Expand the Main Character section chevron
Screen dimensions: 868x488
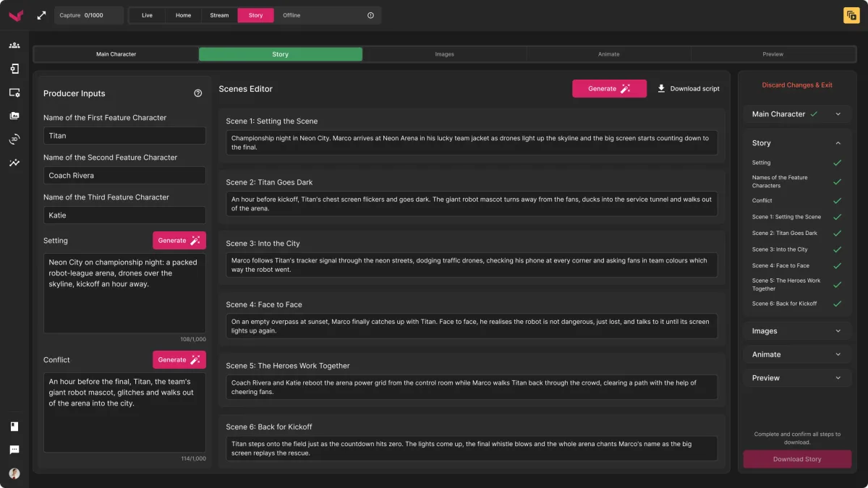click(838, 114)
